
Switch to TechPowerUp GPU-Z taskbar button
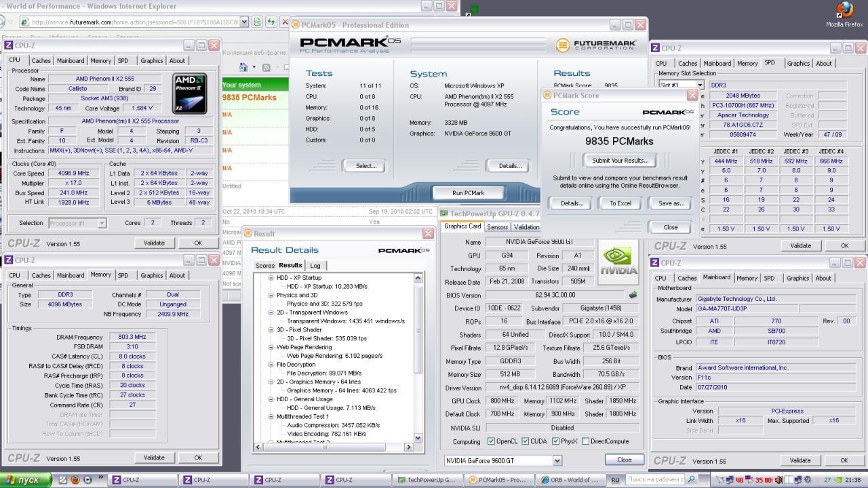pos(427,480)
